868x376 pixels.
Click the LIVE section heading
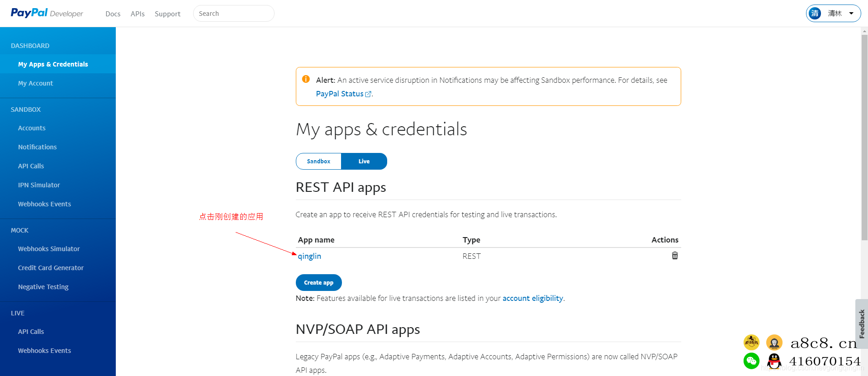pos(18,313)
